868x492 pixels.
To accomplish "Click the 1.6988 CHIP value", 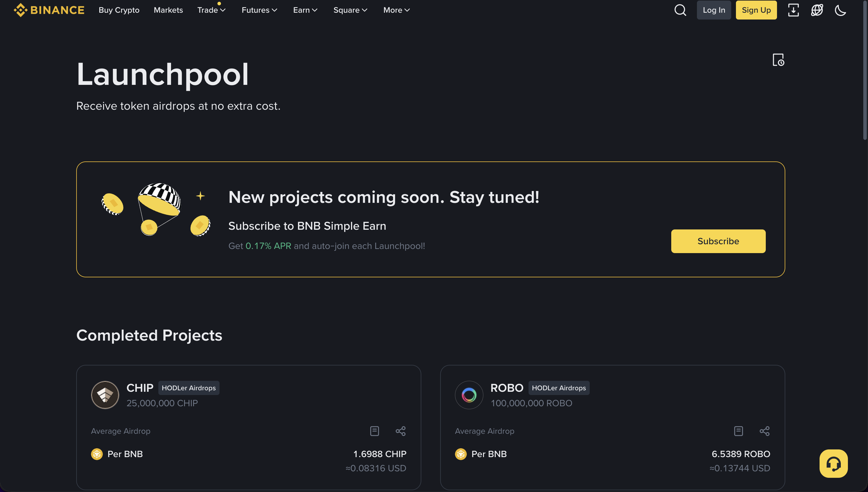I will (x=379, y=454).
